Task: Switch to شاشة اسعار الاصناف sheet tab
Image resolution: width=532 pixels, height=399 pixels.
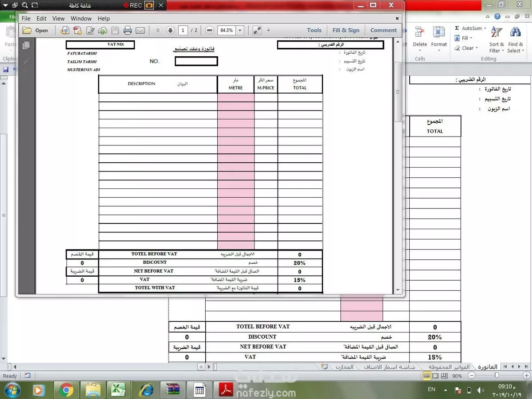Action: point(389,367)
